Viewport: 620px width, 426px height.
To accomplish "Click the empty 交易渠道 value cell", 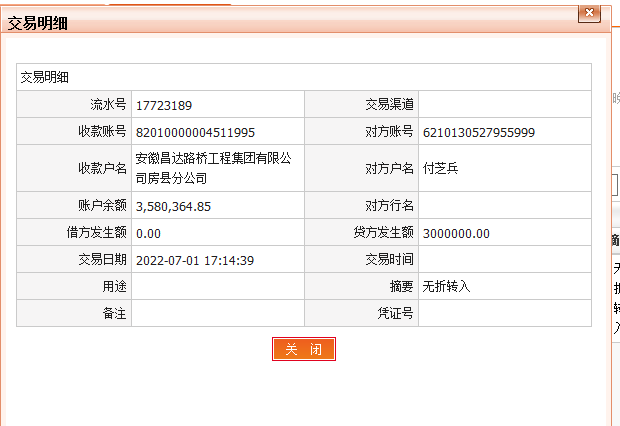I will [504, 105].
